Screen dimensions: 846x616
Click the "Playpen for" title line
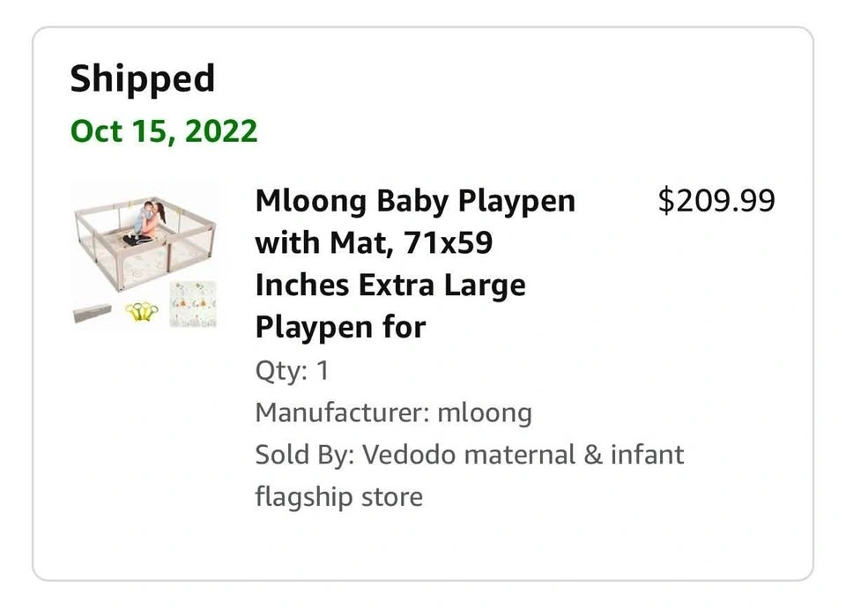tap(340, 328)
